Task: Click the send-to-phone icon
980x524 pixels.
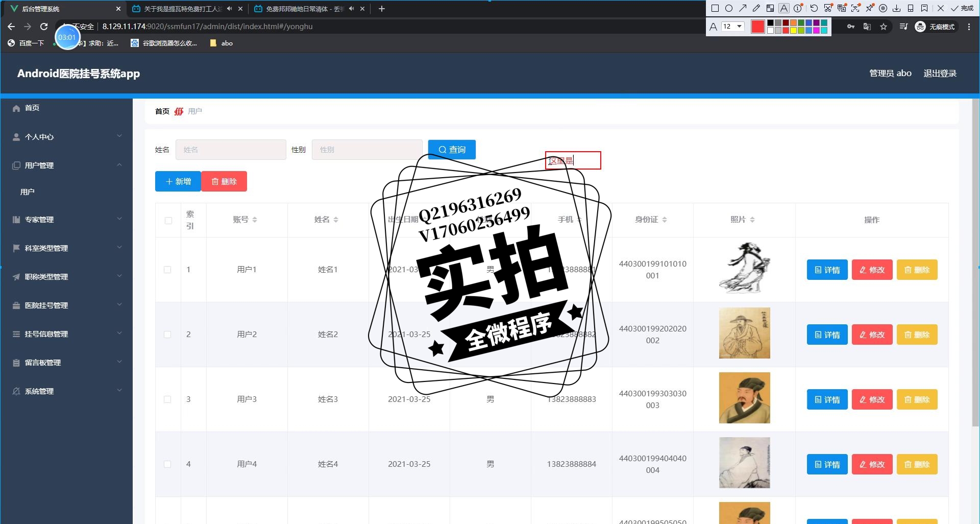Action: click(911, 8)
